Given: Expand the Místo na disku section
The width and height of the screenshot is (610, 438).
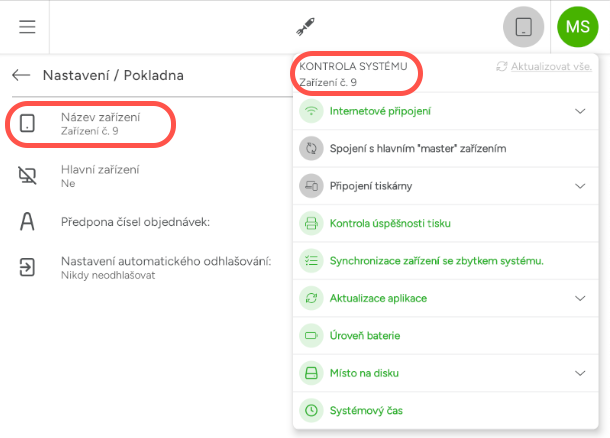Looking at the screenshot, I should tap(580, 373).
